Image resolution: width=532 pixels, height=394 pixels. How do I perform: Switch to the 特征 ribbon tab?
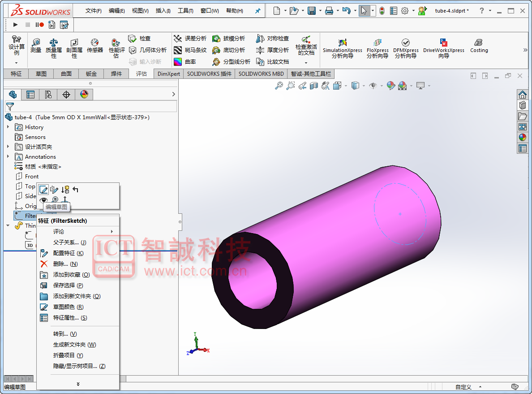[16, 74]
